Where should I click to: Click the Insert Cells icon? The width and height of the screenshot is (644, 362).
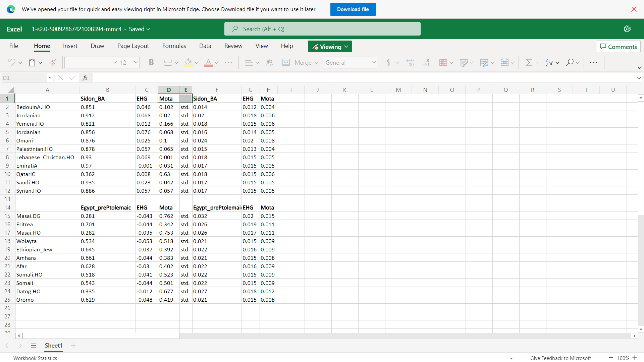(x=504, y=62)
